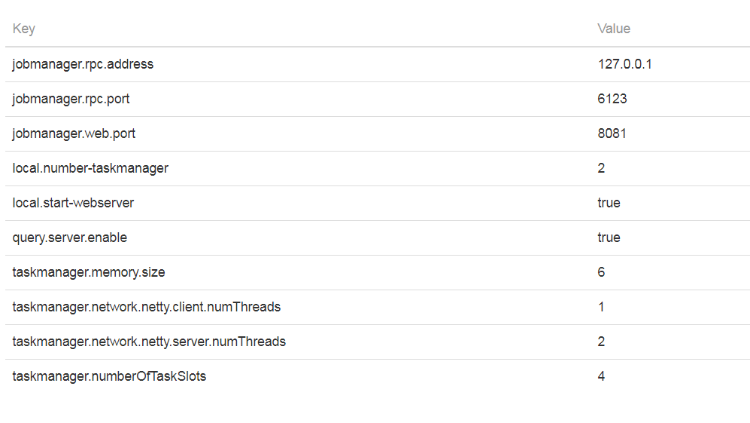
Task: Select the taskmanager.numberOfTaskSlots key
Action: pyautogui.click(x=109, y=376)
